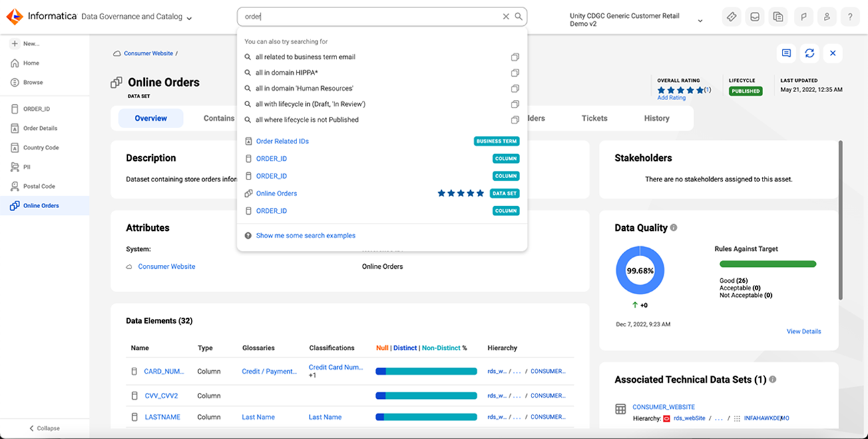This screenshot has height=439, width=868.
Task: Switch to the Tickets tab
Action: click(x=594, y=118)
